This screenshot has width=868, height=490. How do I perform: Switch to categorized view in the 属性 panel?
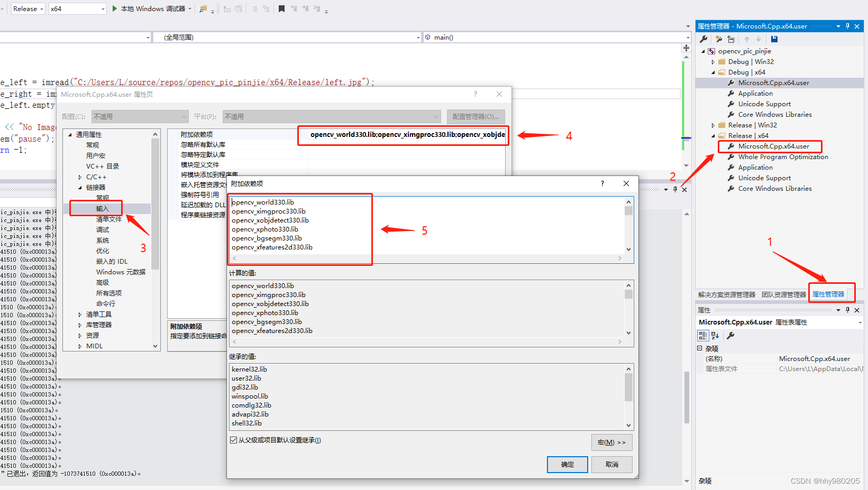click(x=703, y=335)
